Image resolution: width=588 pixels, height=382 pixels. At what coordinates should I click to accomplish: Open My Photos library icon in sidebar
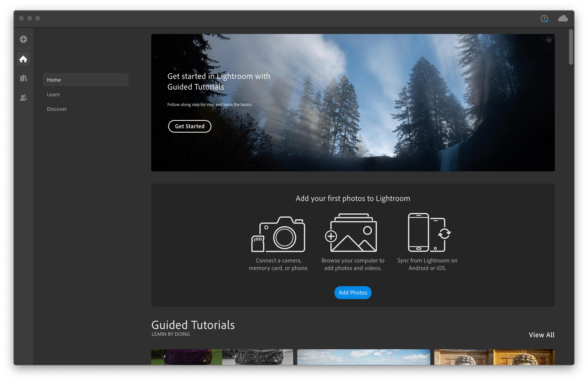(x=23, y=78)
